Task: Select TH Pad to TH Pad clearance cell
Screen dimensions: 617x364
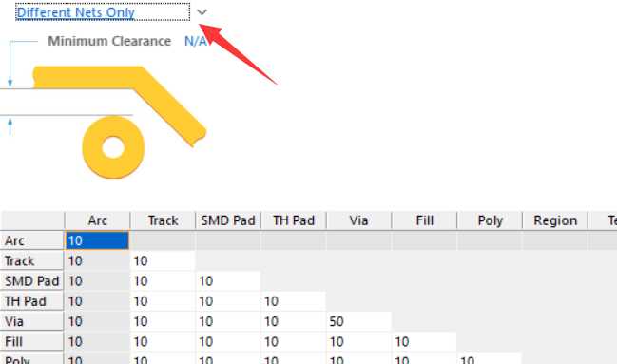Action: click(x=294, y=301)
